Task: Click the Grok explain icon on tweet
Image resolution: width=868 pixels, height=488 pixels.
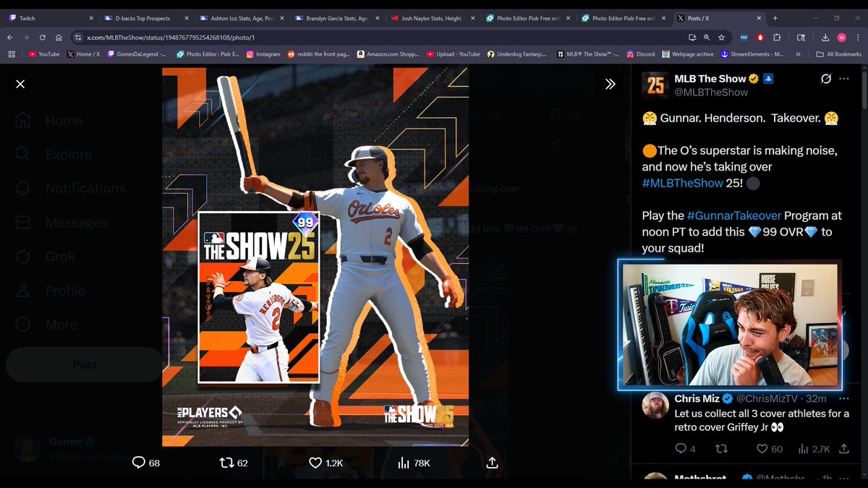Action: (x=825, y=78)
